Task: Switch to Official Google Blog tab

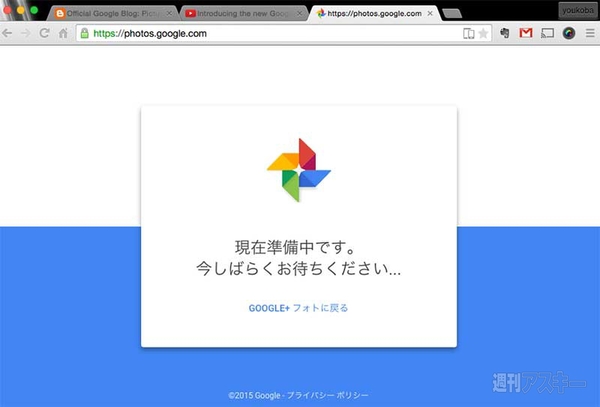Action: (x=113, y=13)
